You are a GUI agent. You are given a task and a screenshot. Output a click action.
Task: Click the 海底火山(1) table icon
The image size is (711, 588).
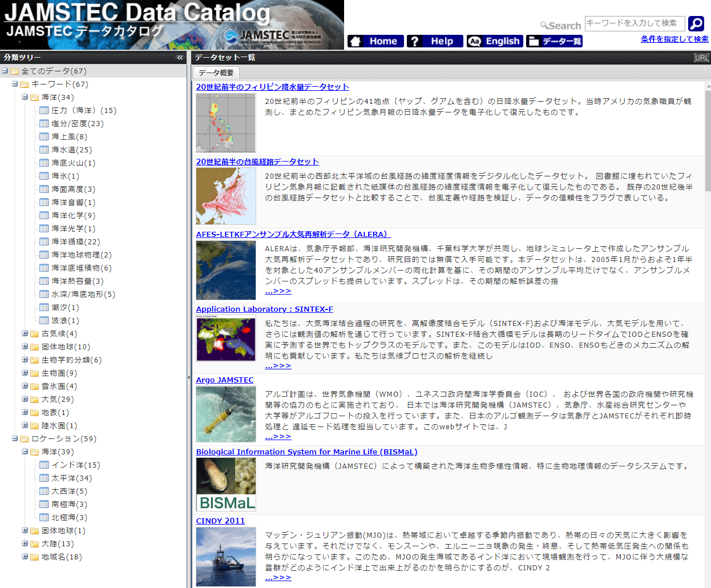coord(44,163)
